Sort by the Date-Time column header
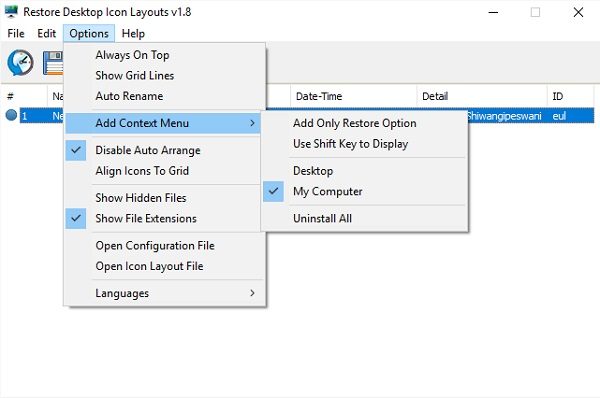Screen dimensions: 600x398 click(353, 96)
